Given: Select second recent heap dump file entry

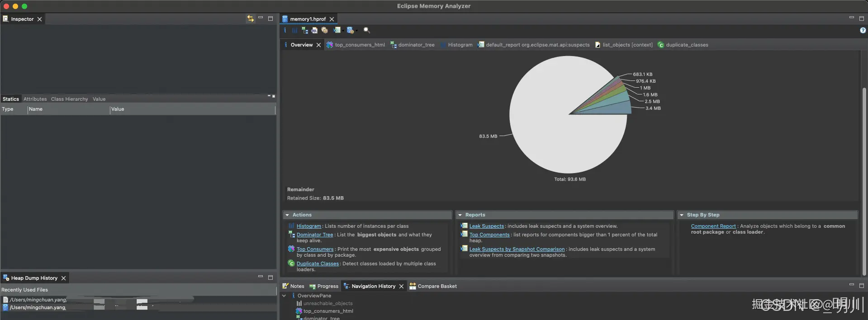Looking at the screenshot, I should click(138, 307).
